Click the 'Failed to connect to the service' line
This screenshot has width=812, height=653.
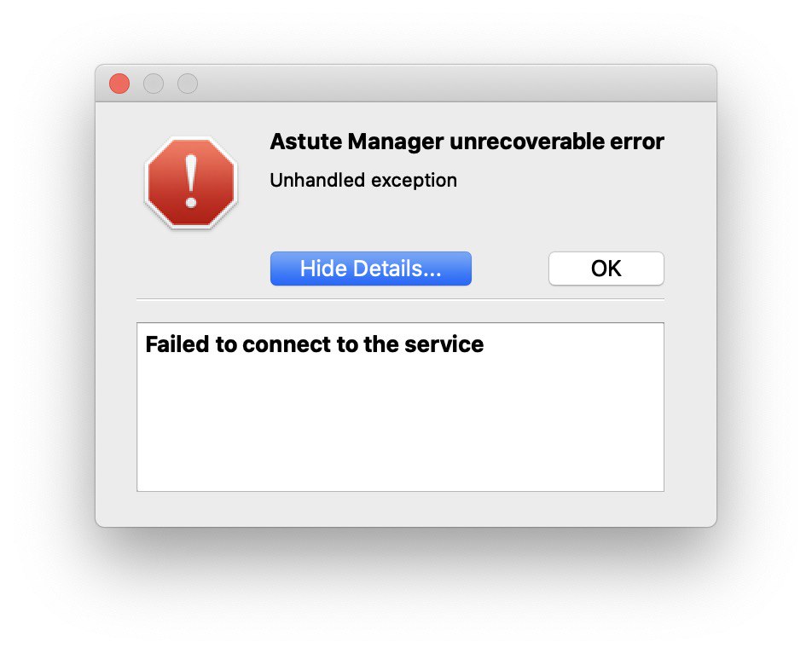pyautogui.click(x=315, y=344)
